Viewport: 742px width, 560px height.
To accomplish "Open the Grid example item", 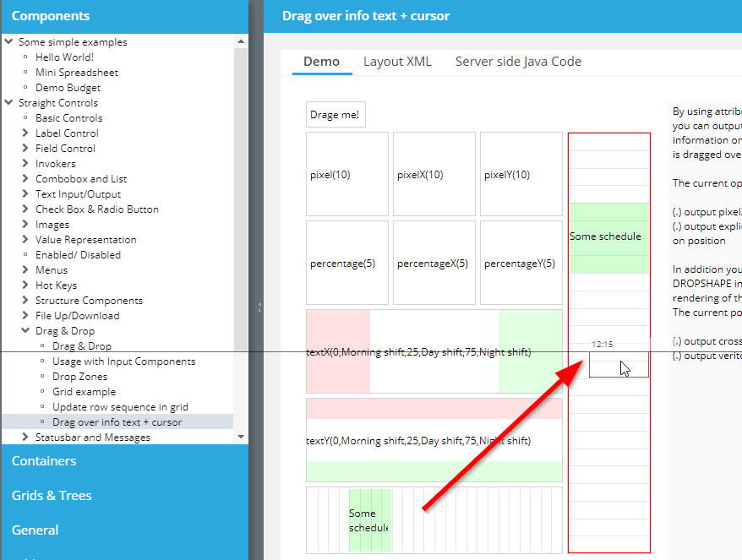I will pos(84,392).
